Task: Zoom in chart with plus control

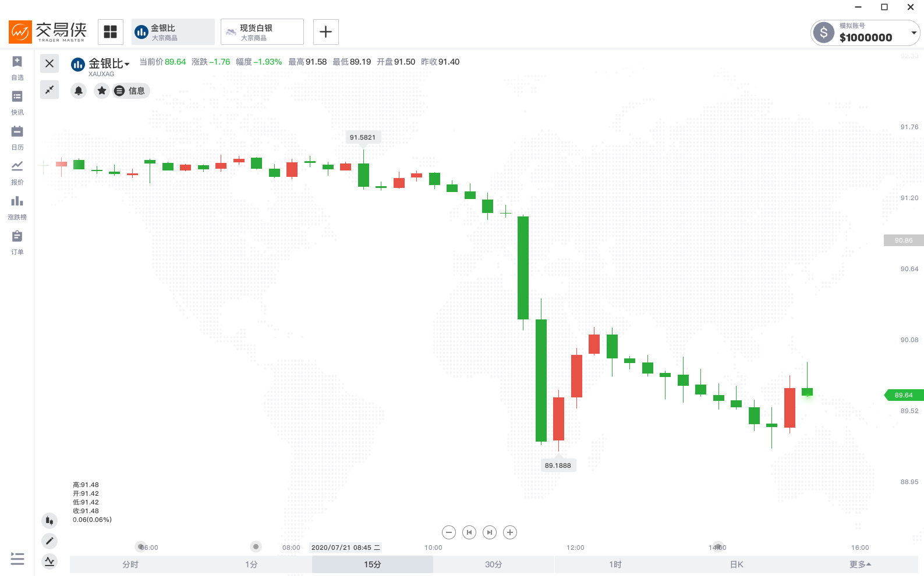Action: [510, 532]
